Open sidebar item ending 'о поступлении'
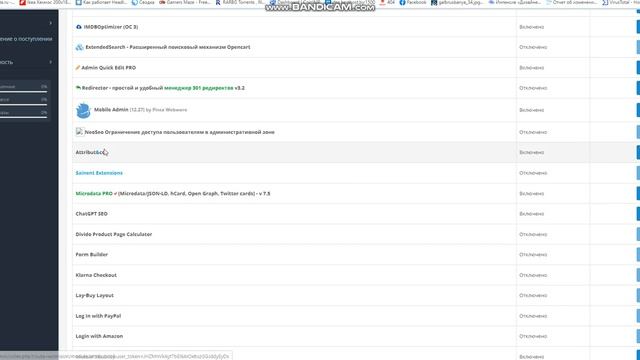Image resolution: width=640 pixels, height=360 pixels. [x=26, y=39]
